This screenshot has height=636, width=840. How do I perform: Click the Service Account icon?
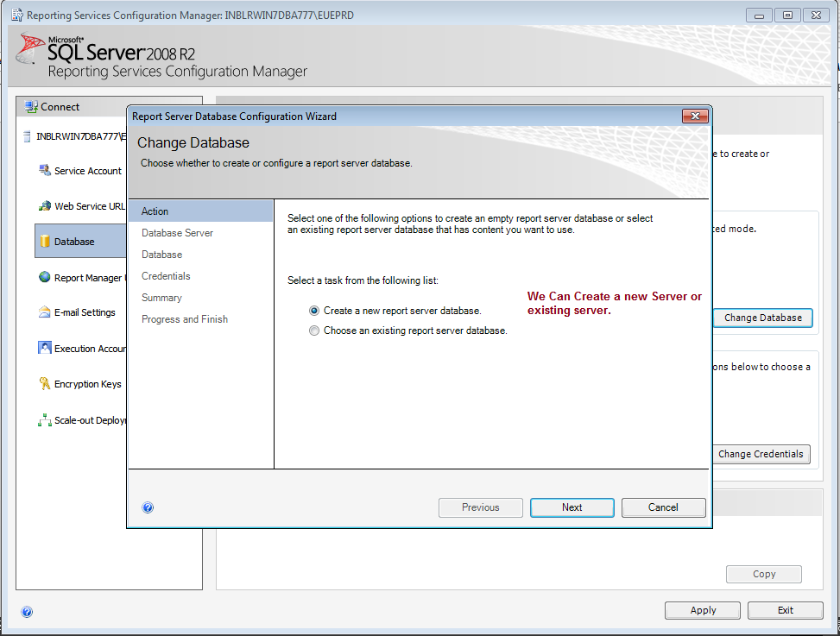(45, 170)
